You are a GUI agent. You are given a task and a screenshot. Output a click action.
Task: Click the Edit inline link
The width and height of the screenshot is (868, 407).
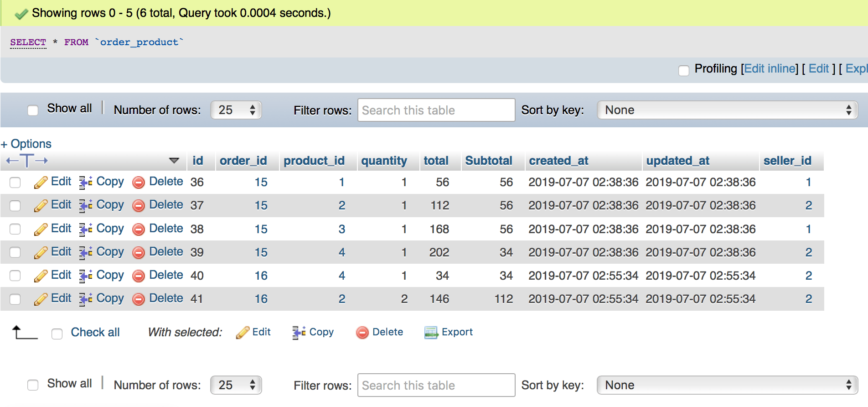(x=770, y=69)
